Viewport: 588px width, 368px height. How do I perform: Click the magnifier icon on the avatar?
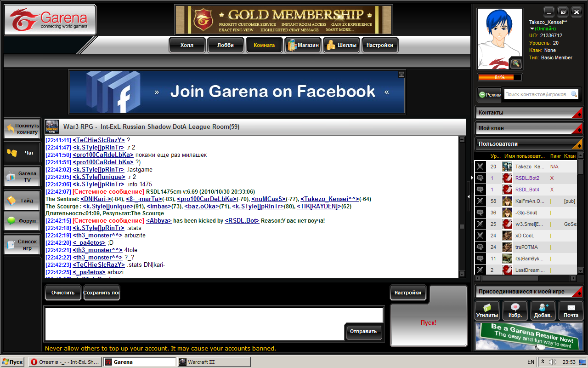[x=516, y=63]
